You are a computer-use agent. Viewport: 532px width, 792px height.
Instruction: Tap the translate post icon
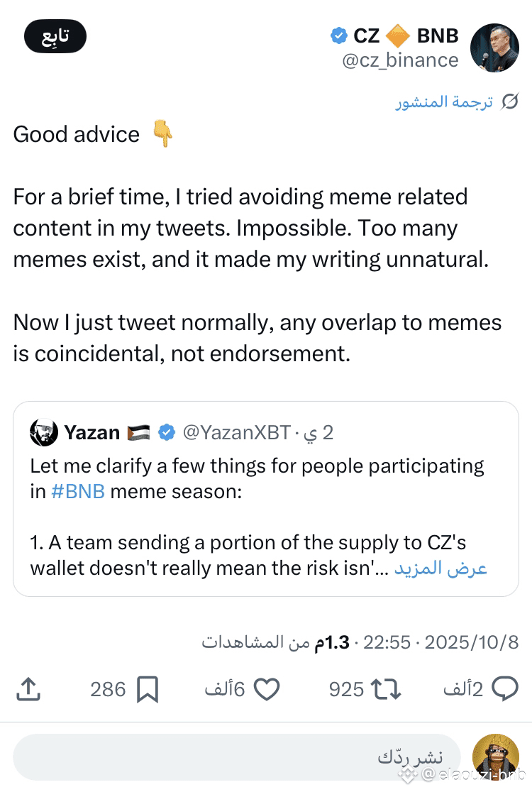coord(509,102)
